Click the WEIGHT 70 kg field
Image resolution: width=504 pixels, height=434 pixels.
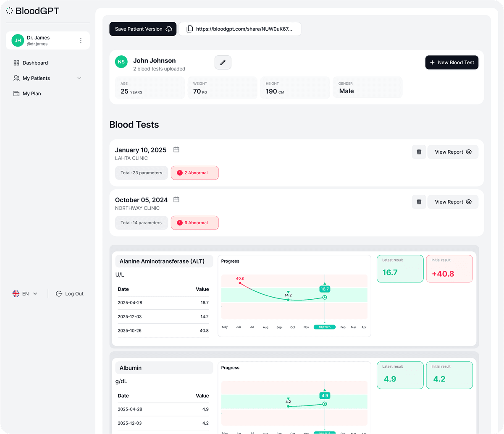223,88
